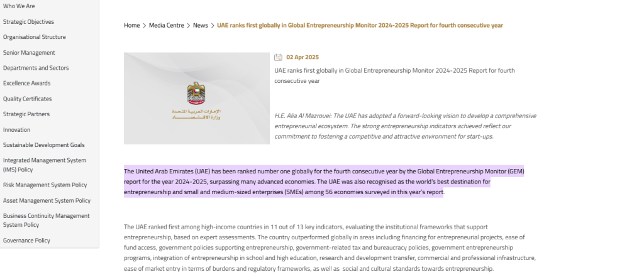The image size is (644, 277).
Task: Open Organisational Structure page
Action: (x=35, y=37)
